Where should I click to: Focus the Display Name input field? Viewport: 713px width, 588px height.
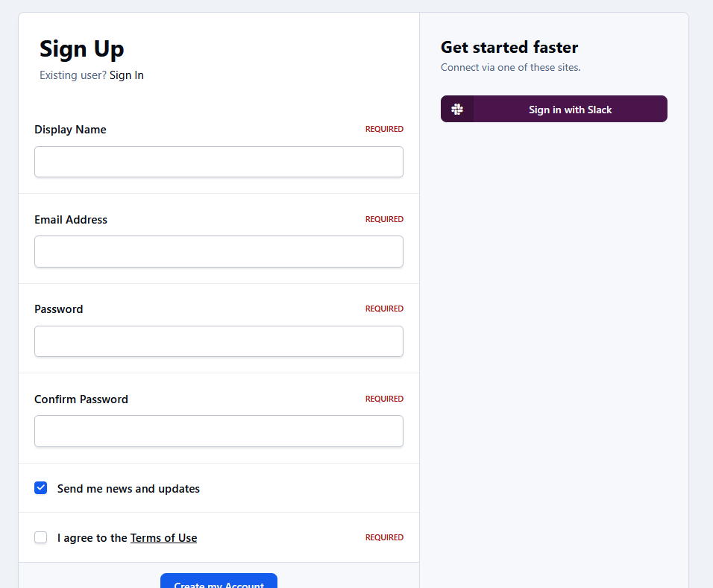tap(219, 162)
